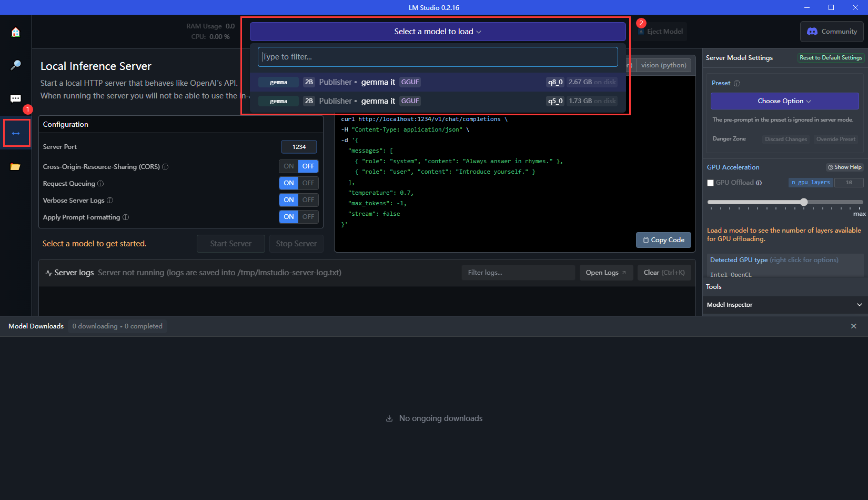
Task: Click the Type to filter field
Action: point(438,57)
